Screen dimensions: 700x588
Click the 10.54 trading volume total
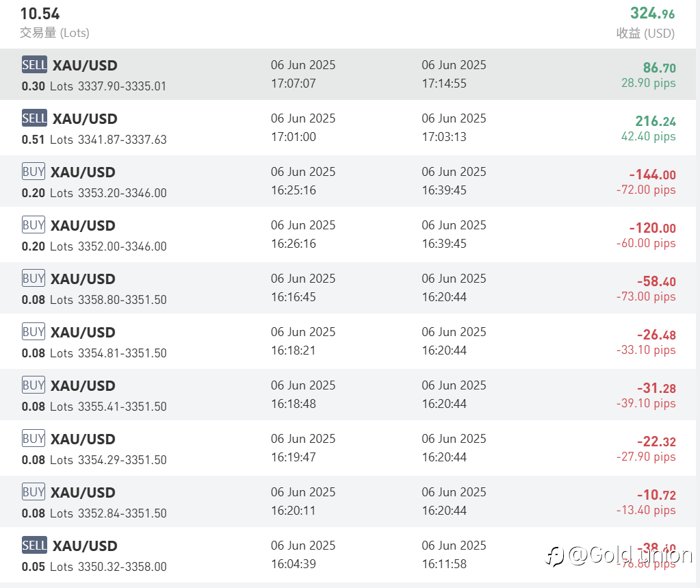(x=40, y=14)
